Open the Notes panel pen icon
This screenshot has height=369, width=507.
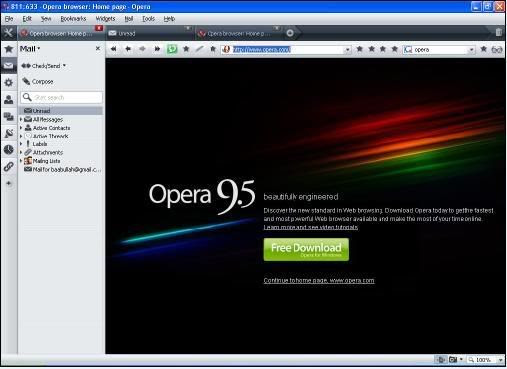pyautogui.click(x=9, y=133)
